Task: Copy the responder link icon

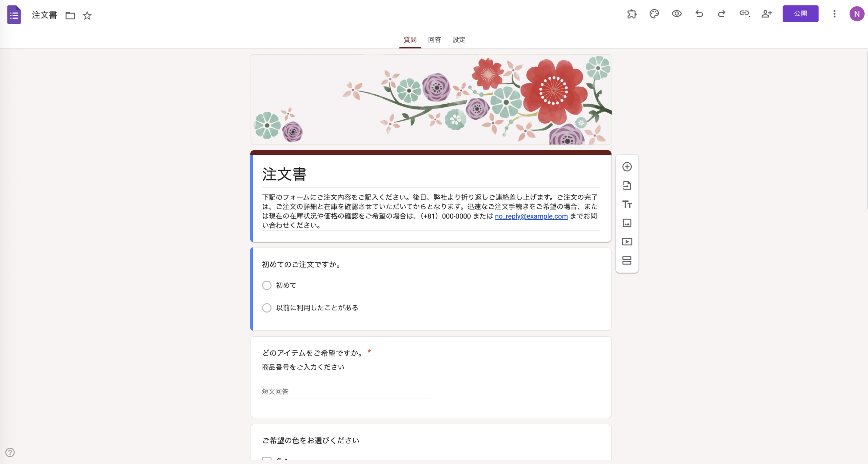Action: [x=744, y=14]
